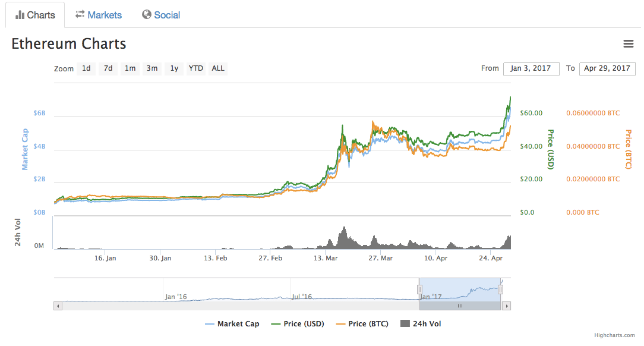The height and width of the screenshot is (346, 644).
Task: Click the vertical Price (USD) axis title
Action: [551, 149]
